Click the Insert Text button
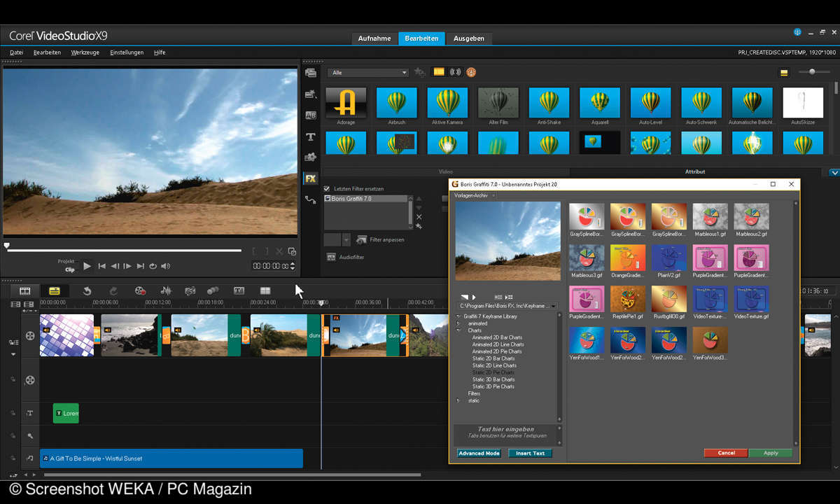The width and height of the screenshot is (840, 504). 530,454
